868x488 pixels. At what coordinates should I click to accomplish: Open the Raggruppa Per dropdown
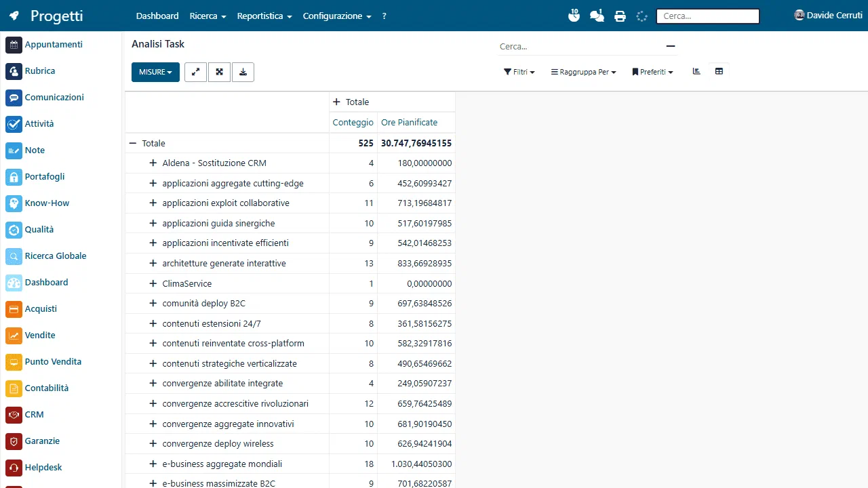click(x=583, y=72)
